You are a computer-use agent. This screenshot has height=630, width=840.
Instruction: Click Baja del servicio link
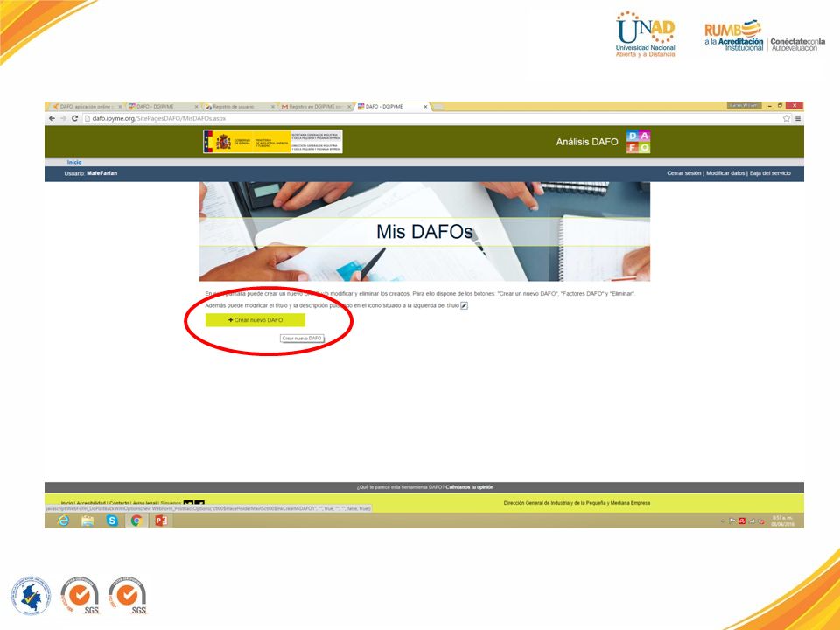770,173
